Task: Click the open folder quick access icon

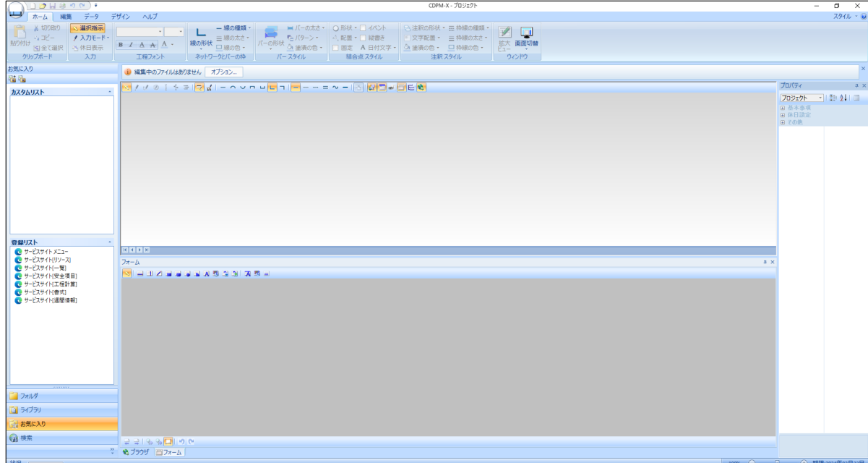Action: 44,4
